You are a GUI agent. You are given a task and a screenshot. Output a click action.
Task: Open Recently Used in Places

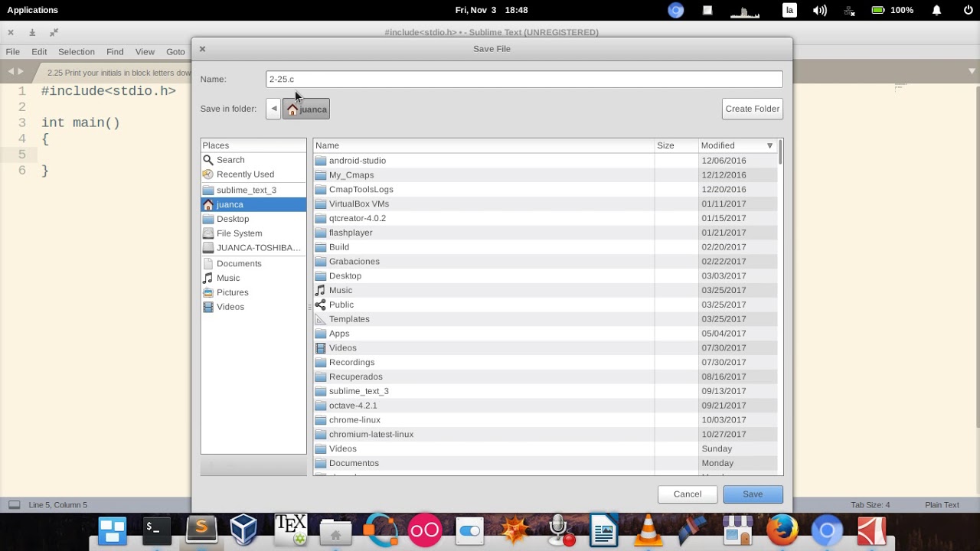pos(253,174)
